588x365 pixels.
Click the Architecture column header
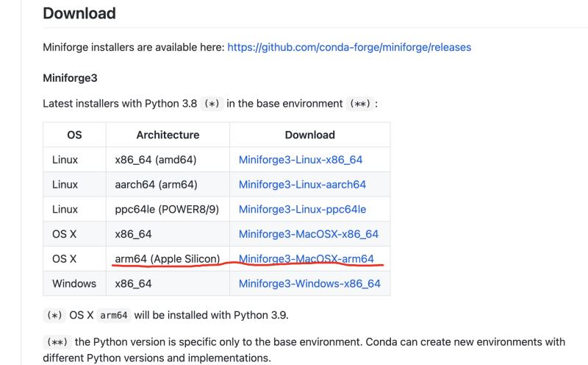(x=168, y=135)
